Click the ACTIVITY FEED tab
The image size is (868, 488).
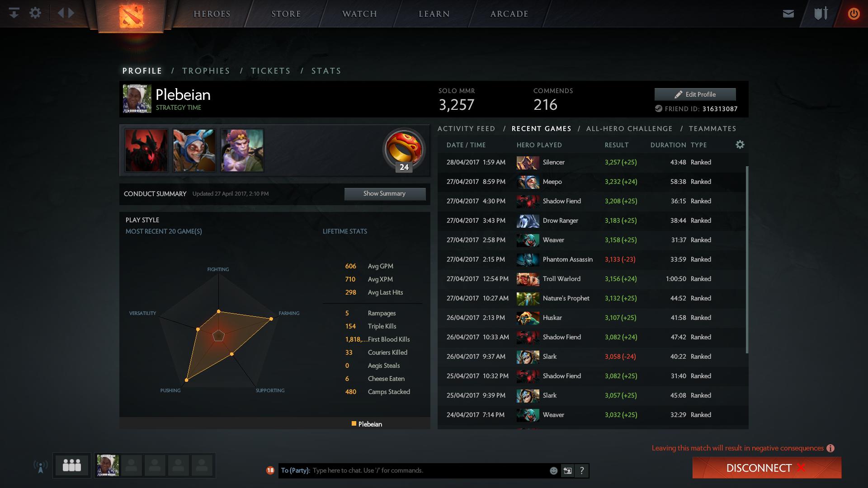(x=466, y=129)
